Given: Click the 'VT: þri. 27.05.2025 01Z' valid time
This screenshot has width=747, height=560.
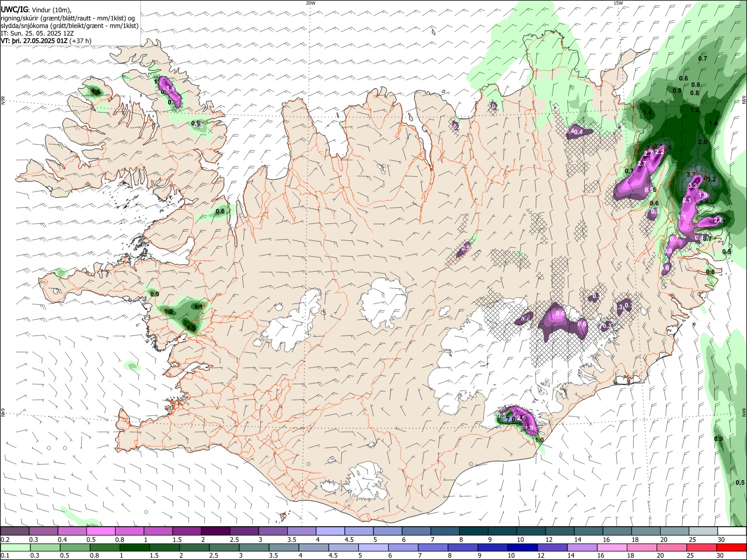Looking at the screenshot, I should click(x=34, y=41).
